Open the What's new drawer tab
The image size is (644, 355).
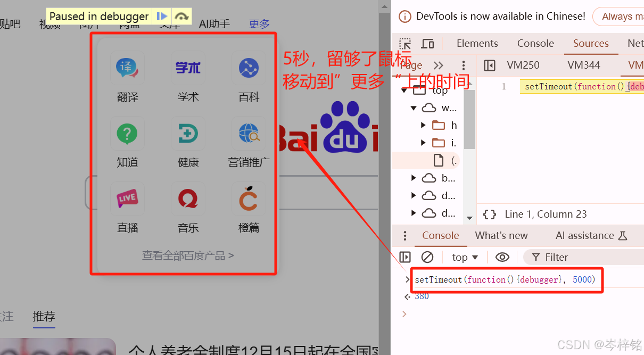501,236
